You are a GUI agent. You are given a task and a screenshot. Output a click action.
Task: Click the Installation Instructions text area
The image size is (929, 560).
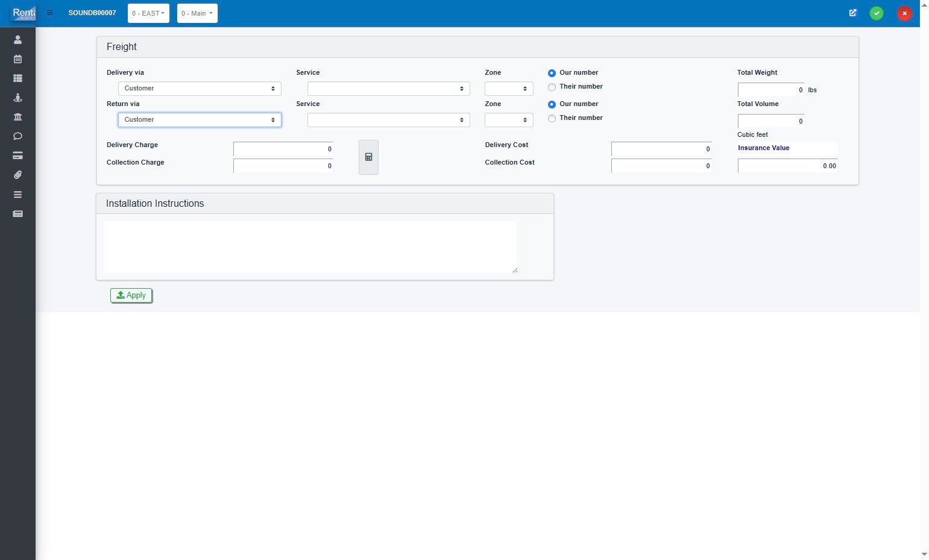point(310,247)
